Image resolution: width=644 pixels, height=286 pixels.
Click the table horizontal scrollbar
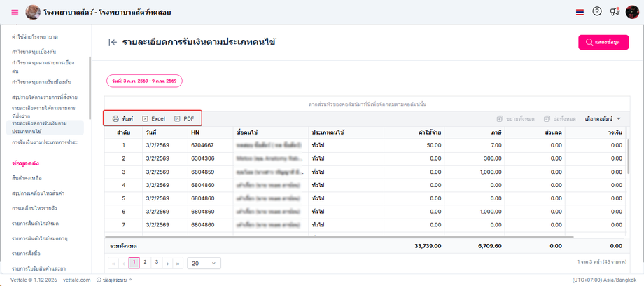[x=339, y=237]
